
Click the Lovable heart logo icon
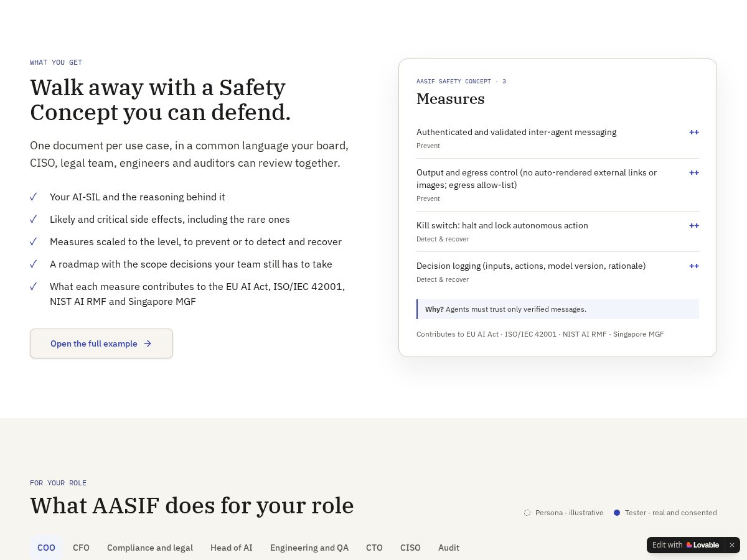(x=689, y=545)
